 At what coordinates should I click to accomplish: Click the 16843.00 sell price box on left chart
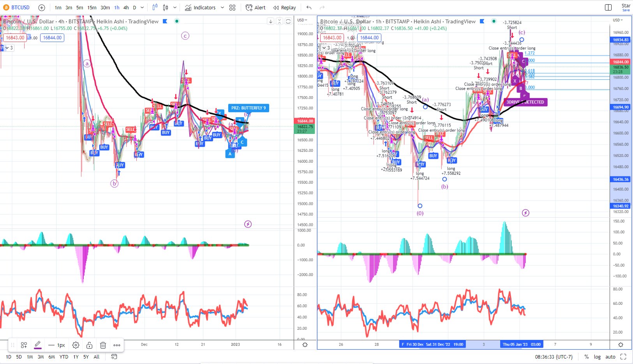click(15, 38)
